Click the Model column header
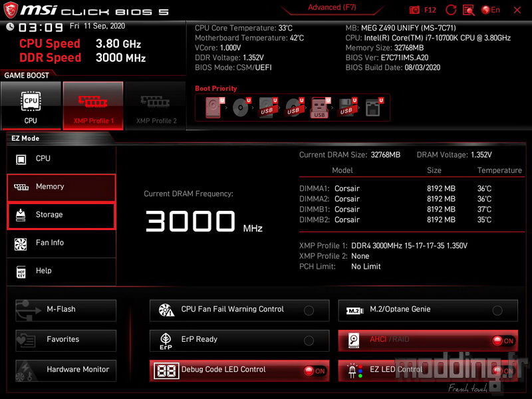Viewport: 532px width, 399px height. [x=342, y=171]
